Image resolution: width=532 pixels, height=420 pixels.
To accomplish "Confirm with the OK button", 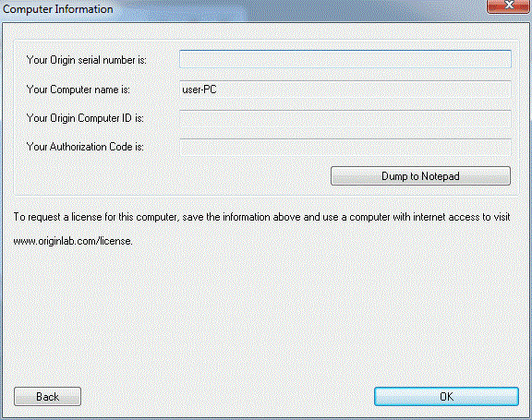I will tap(446, 397).
